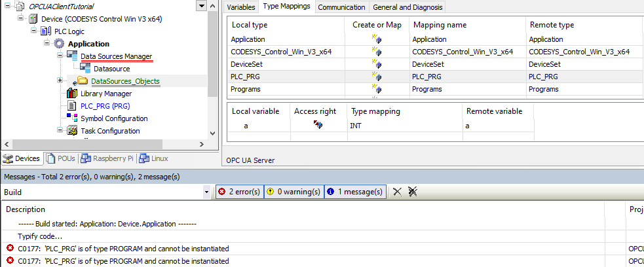
Task: Click the access right icon for variable a
Action: click(x=318, y=125)
